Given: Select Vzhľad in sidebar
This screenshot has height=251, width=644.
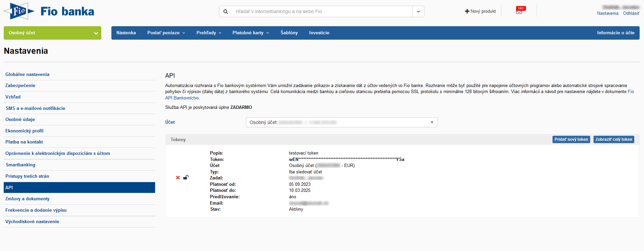Looking at the screenshot, I should click(79, 97).
